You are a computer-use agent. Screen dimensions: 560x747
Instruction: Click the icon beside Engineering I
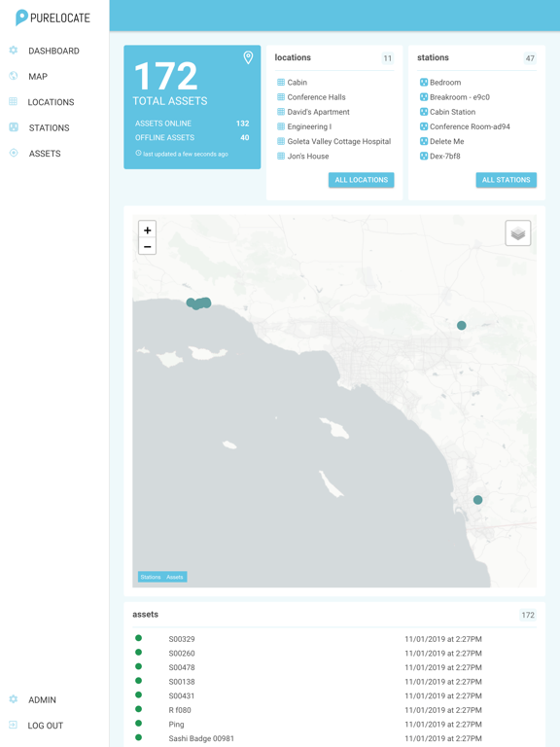281,126
